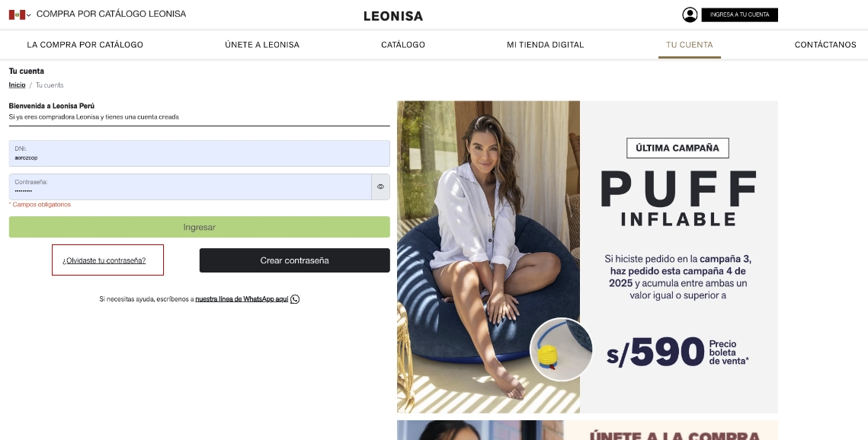The width and height of the screenshot is (868, 440).
Task: Click the green Ingresar button
Action: coord(200,227)
